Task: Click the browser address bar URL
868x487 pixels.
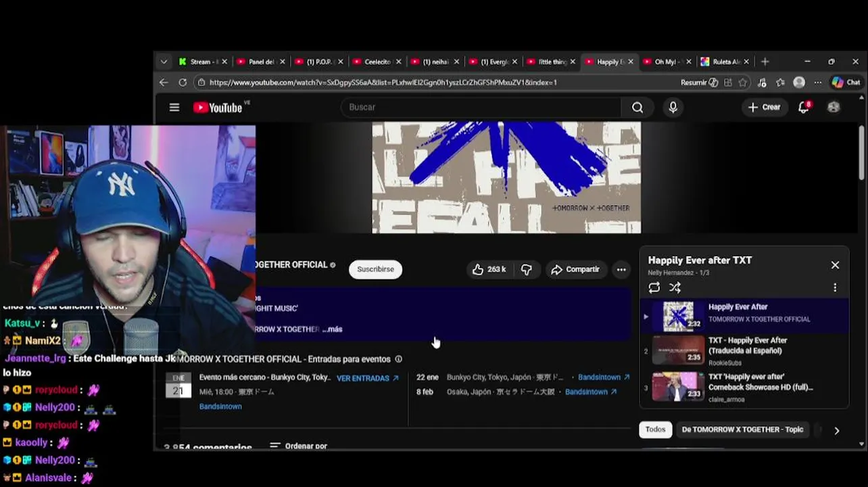Action: pyautogui.click(x=383, y=83)
